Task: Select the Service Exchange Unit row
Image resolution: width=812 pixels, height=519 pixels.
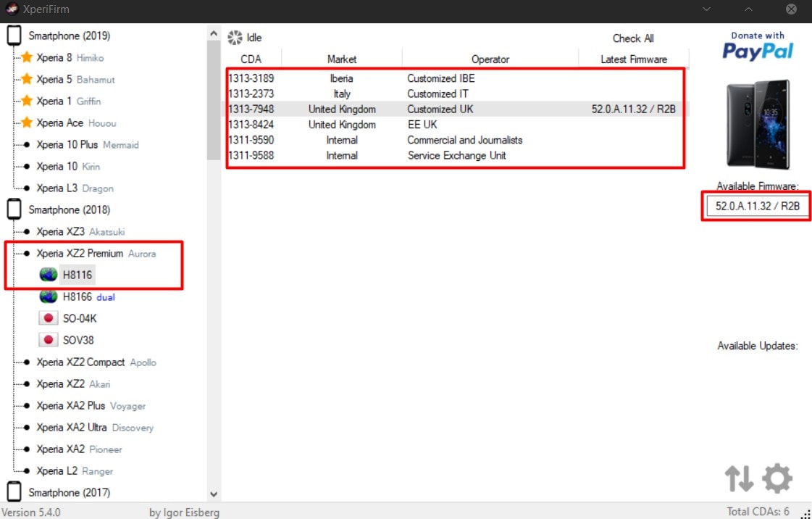Action: [x=457, y=155]
